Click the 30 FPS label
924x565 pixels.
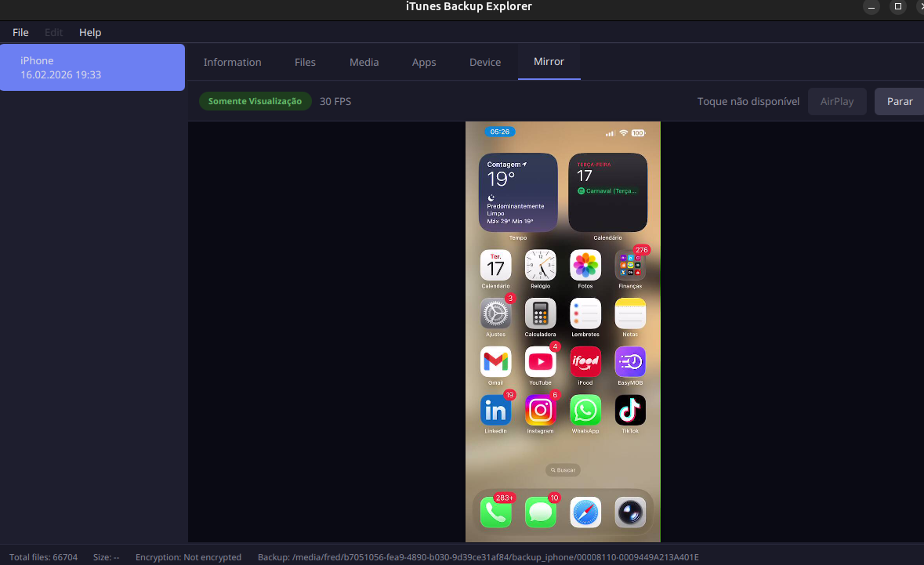tap(335, 101)
